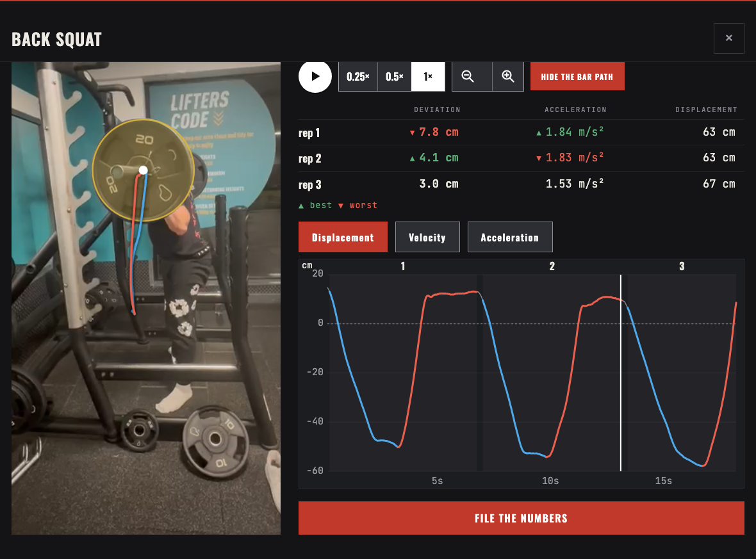
Task: Select the rep 2 row label
Action: click(x=309, y=159)
